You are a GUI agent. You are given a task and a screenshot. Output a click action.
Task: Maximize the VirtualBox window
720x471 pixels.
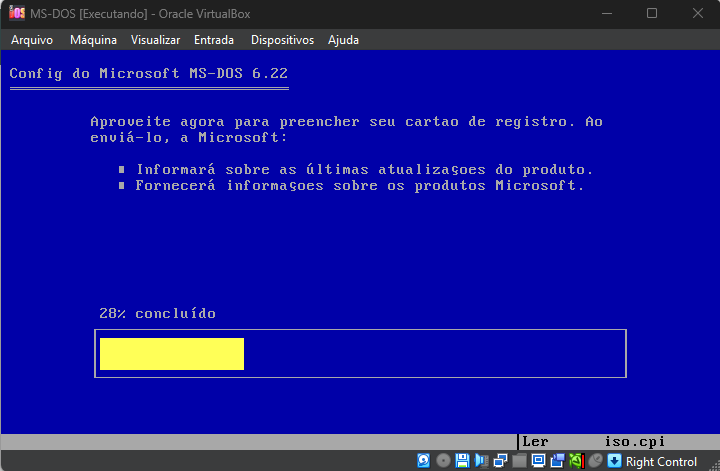652,13
